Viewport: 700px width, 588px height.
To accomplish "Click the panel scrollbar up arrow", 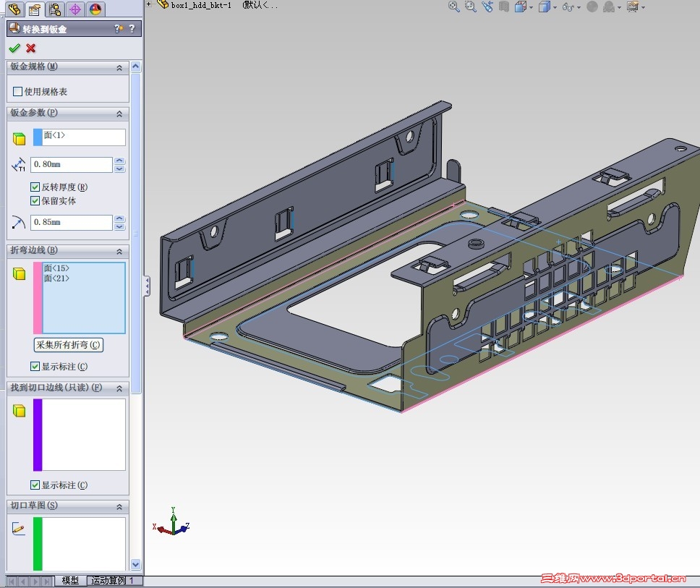I will coord(136,67).
